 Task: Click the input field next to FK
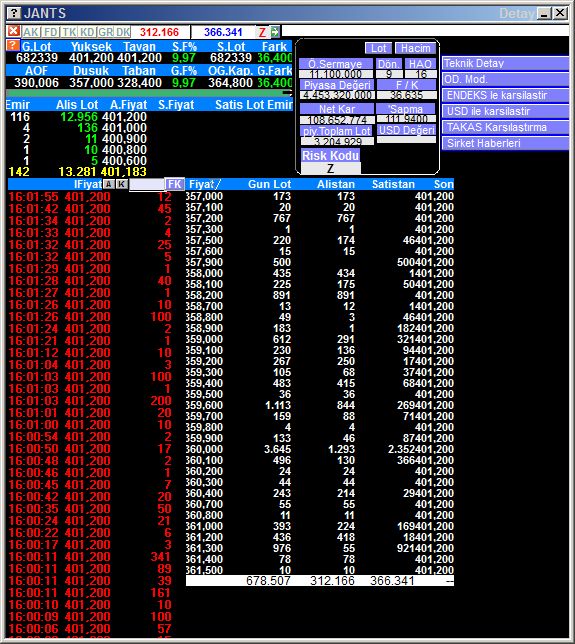pos(147,184)
